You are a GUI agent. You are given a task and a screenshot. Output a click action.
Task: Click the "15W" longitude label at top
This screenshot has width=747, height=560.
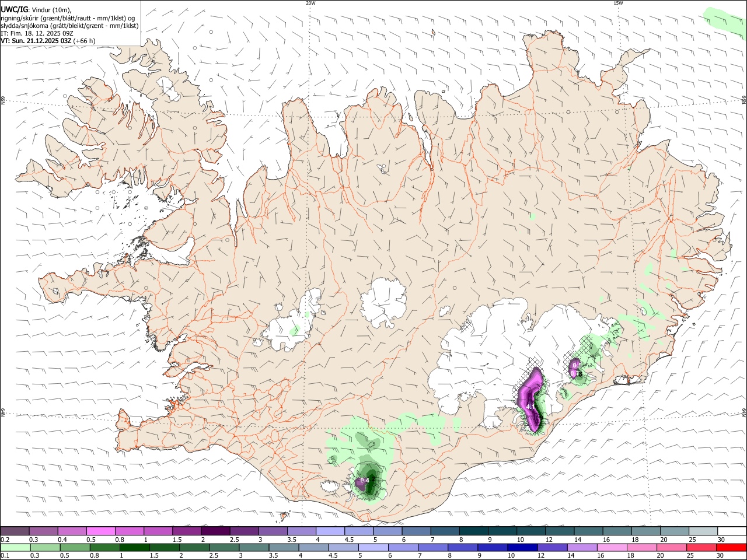(618, 3)
